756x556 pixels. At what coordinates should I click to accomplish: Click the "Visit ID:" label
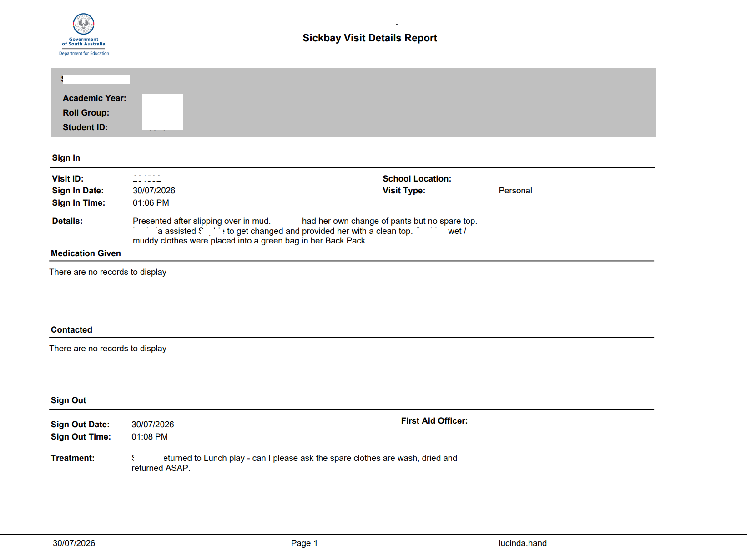tap(68, 179)
